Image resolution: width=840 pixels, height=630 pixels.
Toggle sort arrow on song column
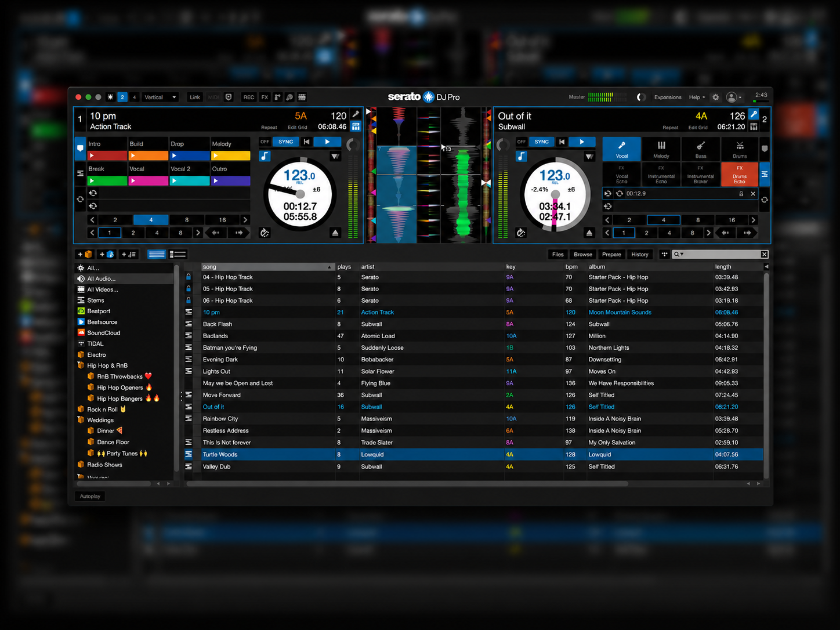tap(330, 267)
